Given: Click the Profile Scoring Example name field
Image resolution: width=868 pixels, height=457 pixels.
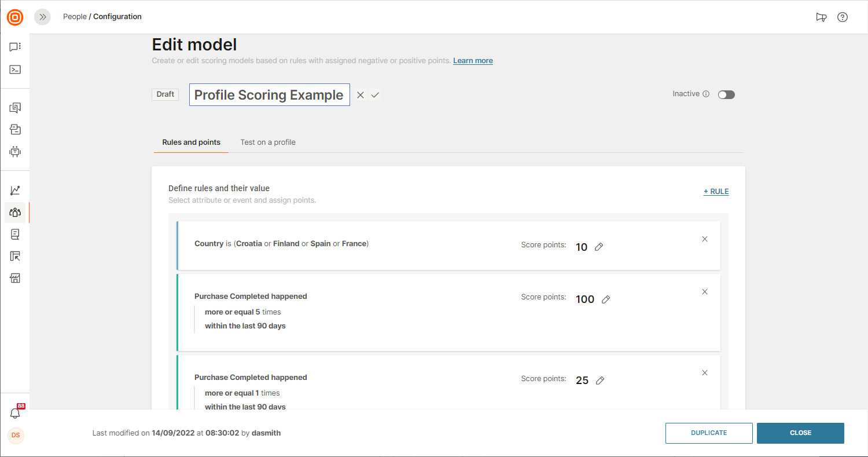Looking at the screenshot, I should 269,95.
